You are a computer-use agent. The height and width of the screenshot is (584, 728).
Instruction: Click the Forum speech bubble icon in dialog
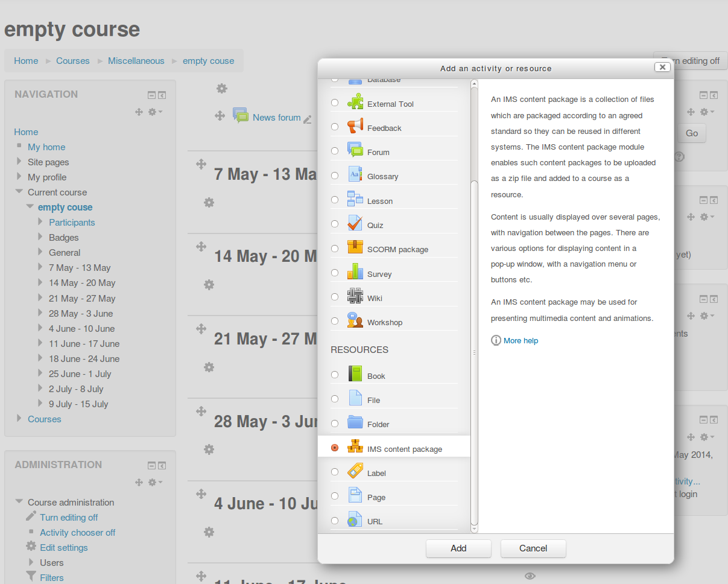point(355,150)
